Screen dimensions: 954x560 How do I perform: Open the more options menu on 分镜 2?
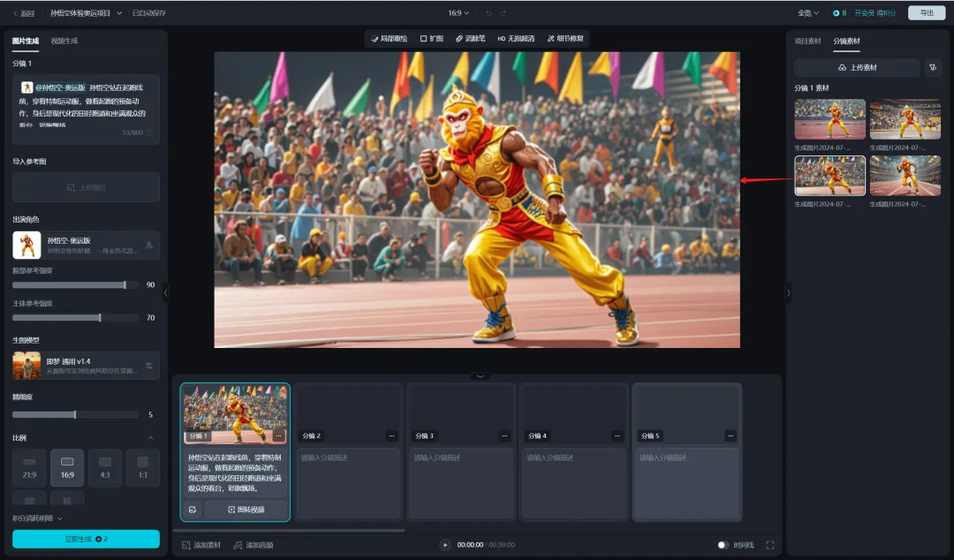click(x=391, y=435)
